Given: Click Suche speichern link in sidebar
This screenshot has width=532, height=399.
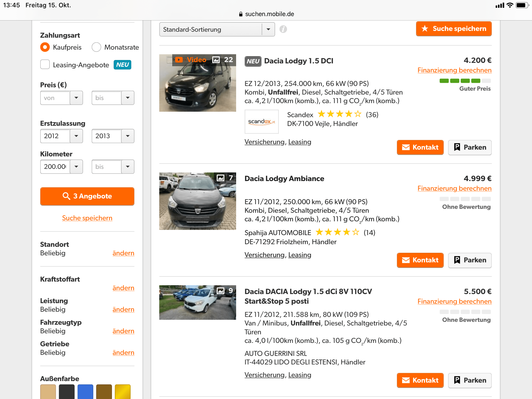Looking at the screenshot, I should [87, 218].
